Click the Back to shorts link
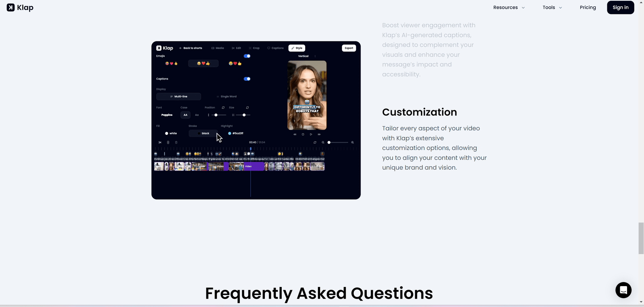 click(x=191, y=48)
